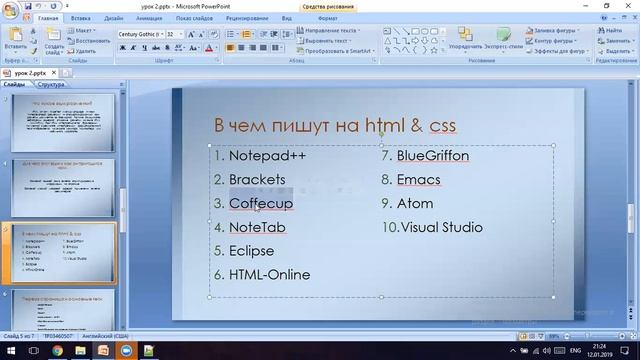Open Chrome from the Windows taskbar
This screenshot has width=640, height=360.
point(58,351)
